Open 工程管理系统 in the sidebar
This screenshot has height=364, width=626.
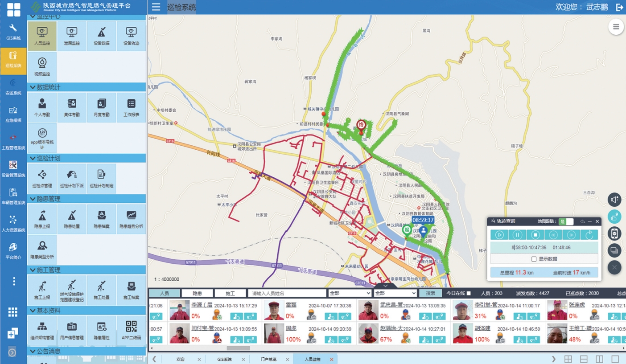pos(13,141)
